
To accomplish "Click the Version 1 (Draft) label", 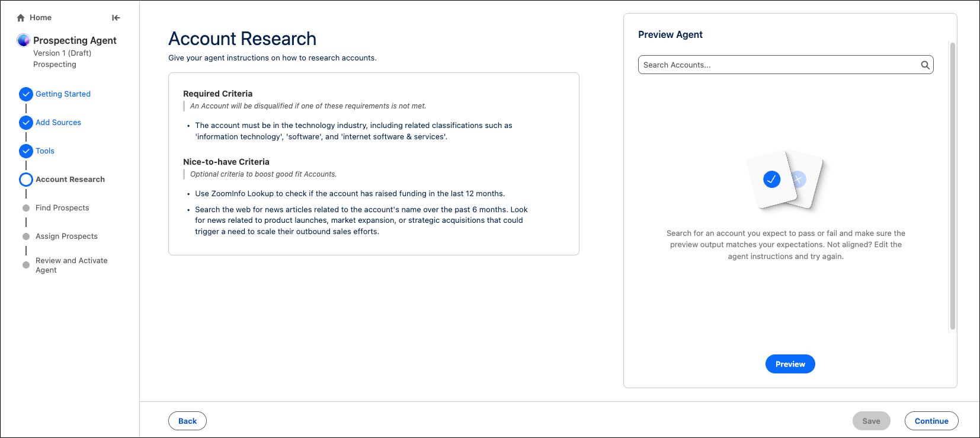I will [62, 53].
